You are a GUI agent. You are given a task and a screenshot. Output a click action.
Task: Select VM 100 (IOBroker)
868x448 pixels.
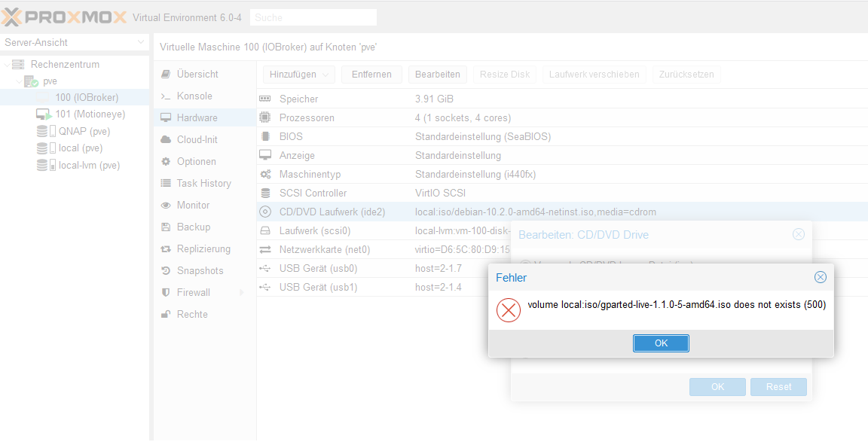[87, 98]
